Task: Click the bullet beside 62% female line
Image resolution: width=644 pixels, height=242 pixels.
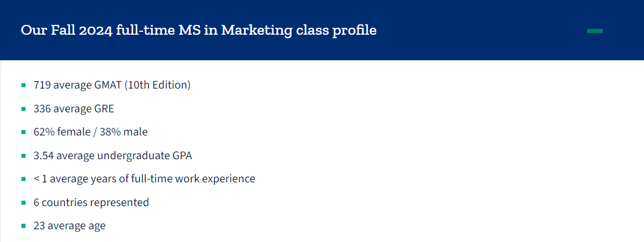Action: (x=23, y=132)
